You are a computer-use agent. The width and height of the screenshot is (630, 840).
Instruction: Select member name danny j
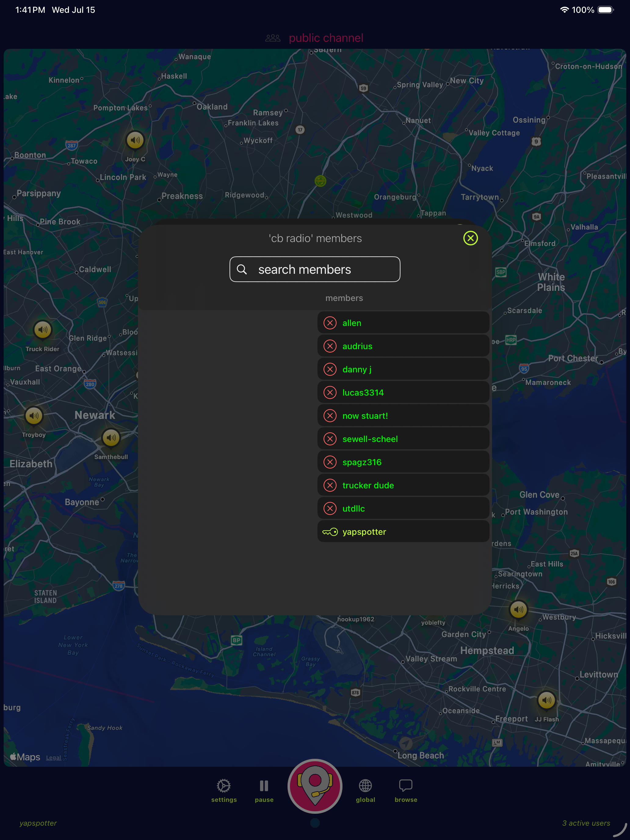click(x=357, y=369)
